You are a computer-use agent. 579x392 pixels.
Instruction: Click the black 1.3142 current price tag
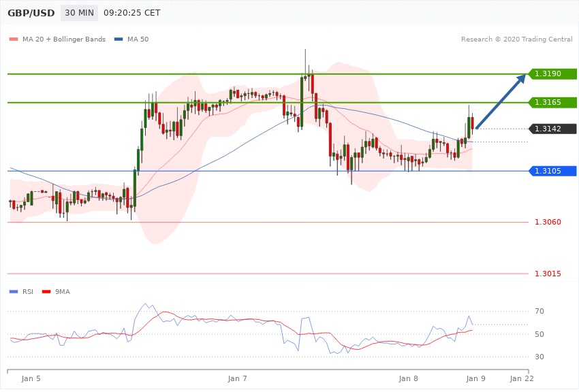552,129
